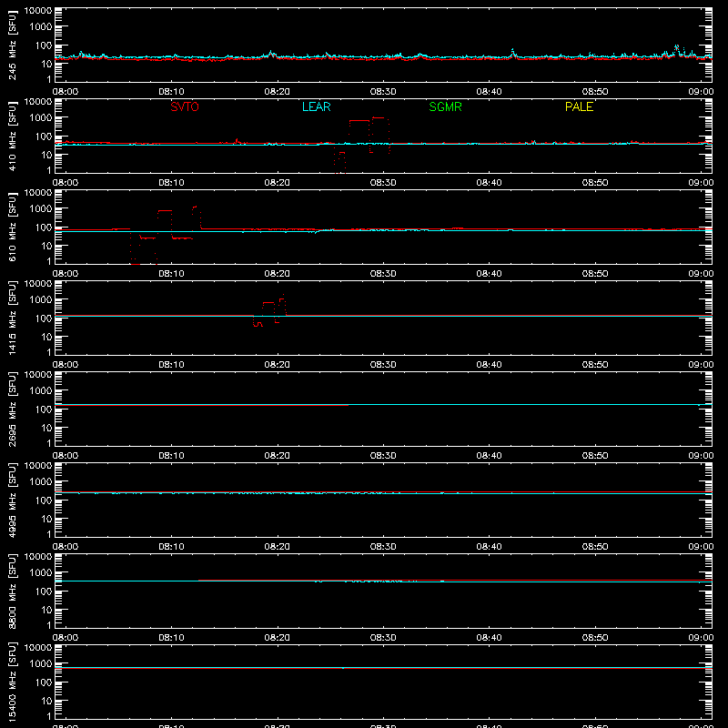Click 08:40 time label under 1415 MHz panel

tap(489, 365)
